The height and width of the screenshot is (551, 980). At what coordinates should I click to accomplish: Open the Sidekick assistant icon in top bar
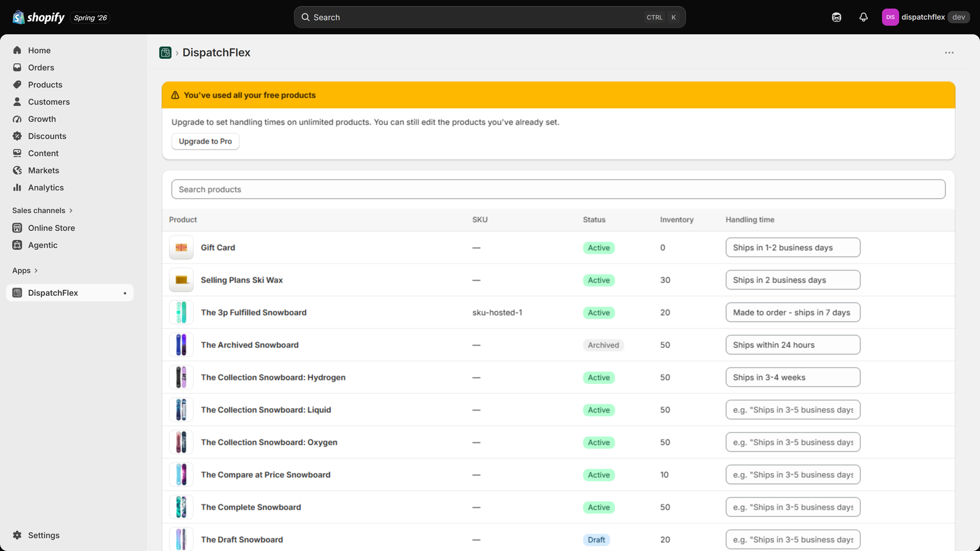pos(837,17)
